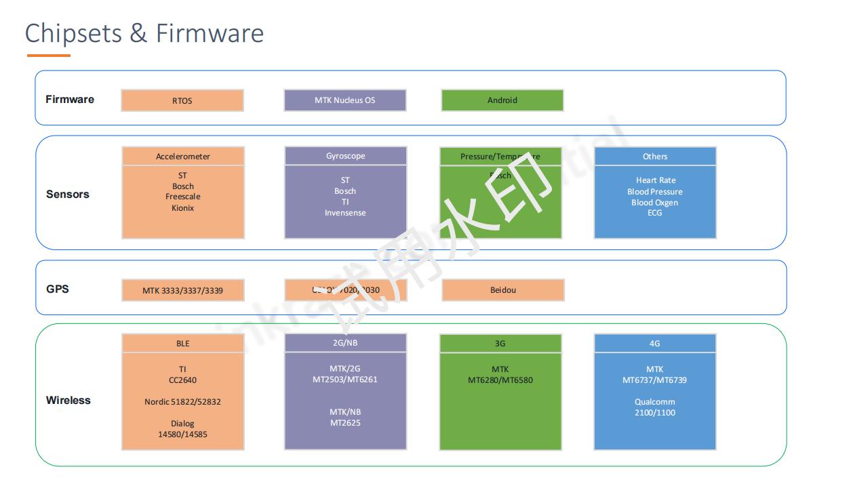
Task: Click the "Others" sensor header
Action: point(655,156)
